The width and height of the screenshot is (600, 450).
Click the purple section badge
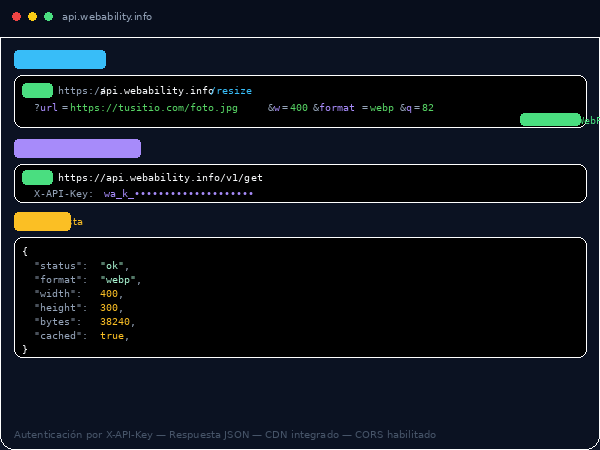tap(77, 149)
